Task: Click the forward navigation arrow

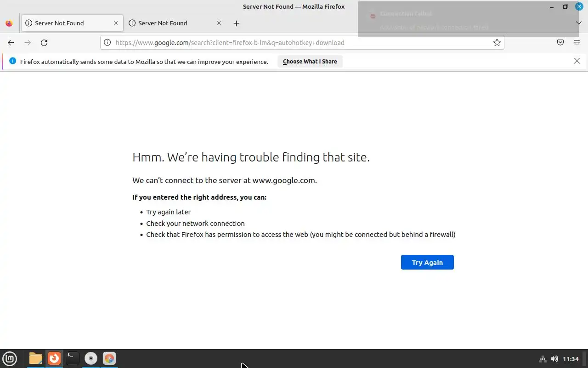Action: click(x=28, y=42)
